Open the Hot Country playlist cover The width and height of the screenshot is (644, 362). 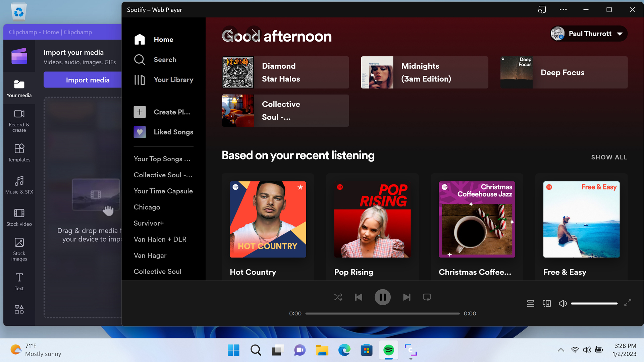268,220
